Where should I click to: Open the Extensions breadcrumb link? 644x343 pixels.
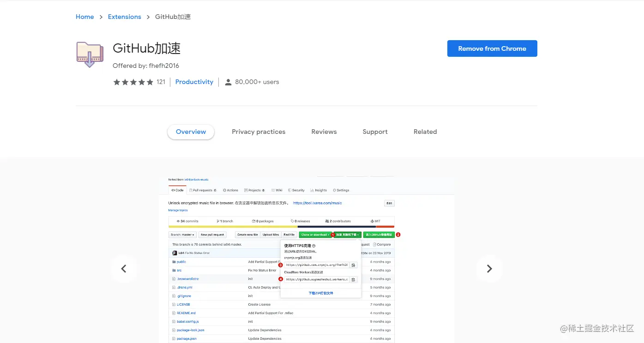point(124,17)
